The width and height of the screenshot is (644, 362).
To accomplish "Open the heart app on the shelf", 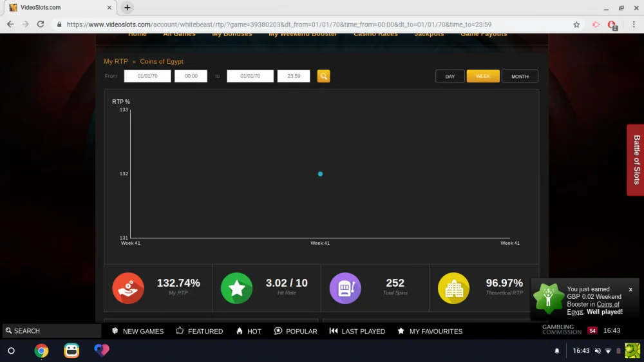I will pos(102,350).
